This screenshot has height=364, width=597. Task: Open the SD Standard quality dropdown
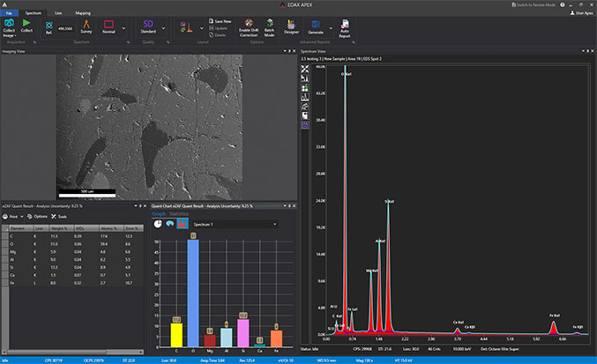click(x=163, y=28)
